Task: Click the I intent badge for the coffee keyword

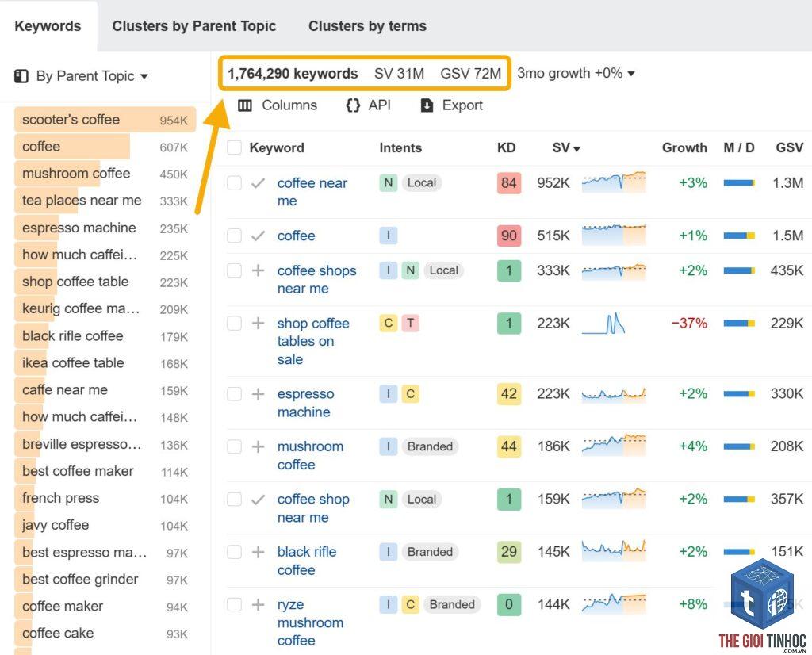Action: click(x=389, y=236)
